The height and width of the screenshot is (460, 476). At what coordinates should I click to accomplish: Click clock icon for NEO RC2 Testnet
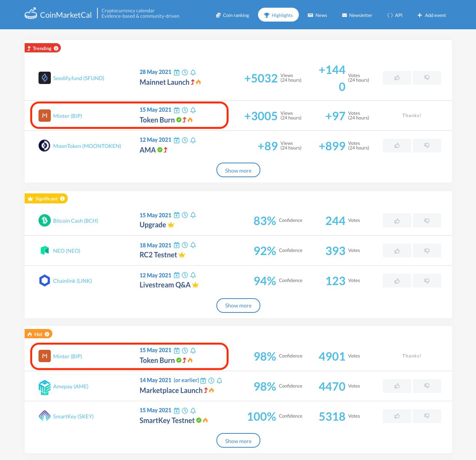coord(185,245)
